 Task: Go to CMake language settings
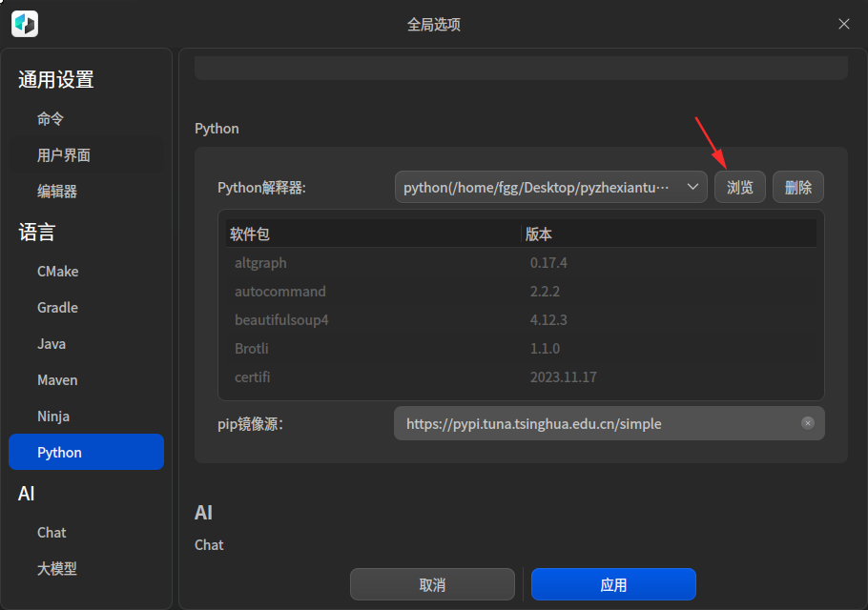pyautogui.click(x=87, y=272)
